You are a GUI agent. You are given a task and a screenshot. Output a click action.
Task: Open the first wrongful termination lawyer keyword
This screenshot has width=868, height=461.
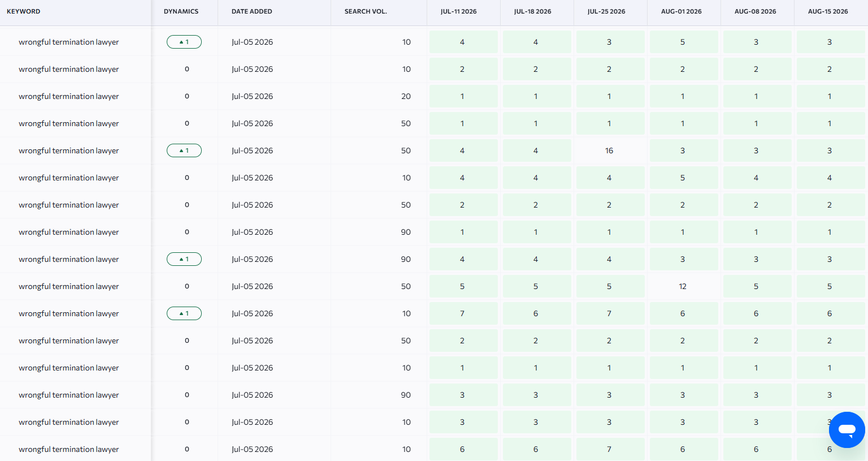coord(69,42)
